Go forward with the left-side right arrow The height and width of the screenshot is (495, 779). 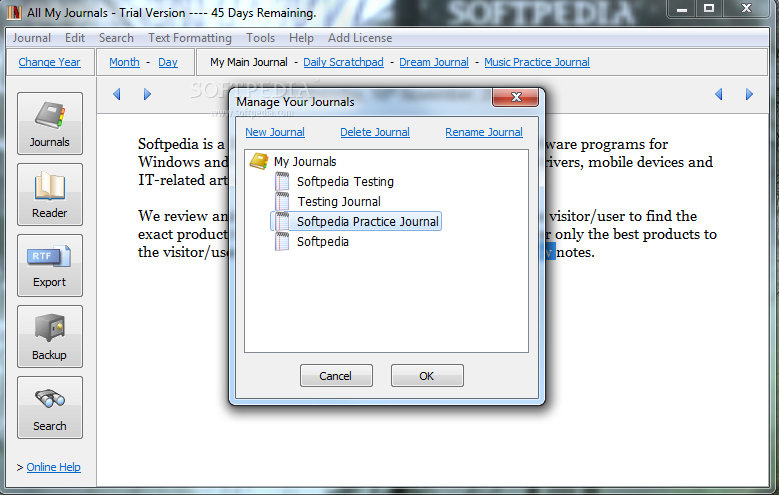(147, 94)
